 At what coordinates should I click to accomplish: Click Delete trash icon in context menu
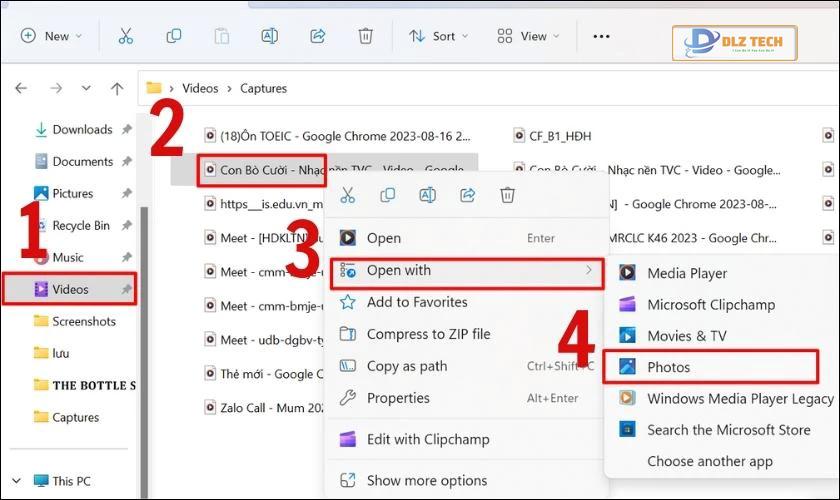pyautogui.click(x=507, y=195)
